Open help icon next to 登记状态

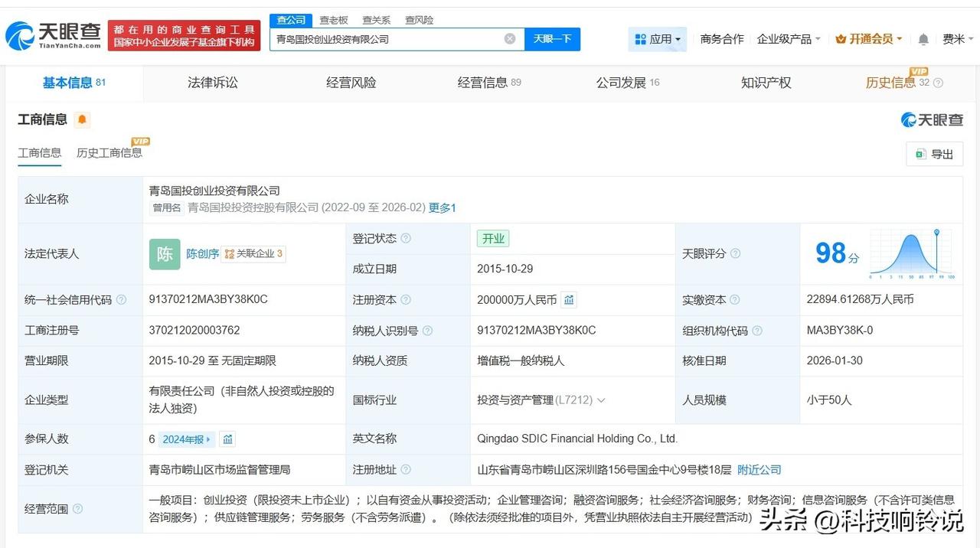(406, 239)
